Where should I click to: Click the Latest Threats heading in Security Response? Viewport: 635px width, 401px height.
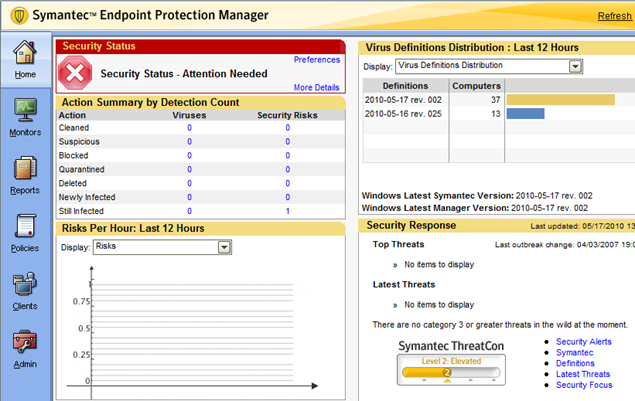click(x=404, y=285)
